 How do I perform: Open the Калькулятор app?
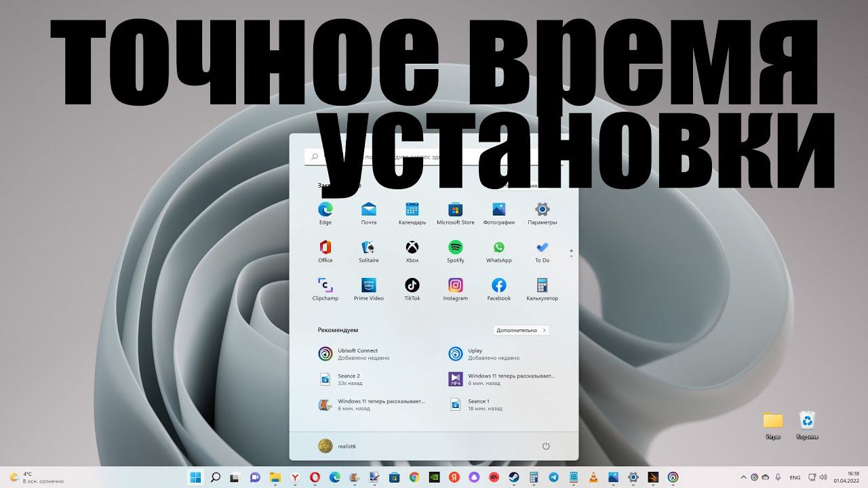pyautogui.click(x=542, y=289)
